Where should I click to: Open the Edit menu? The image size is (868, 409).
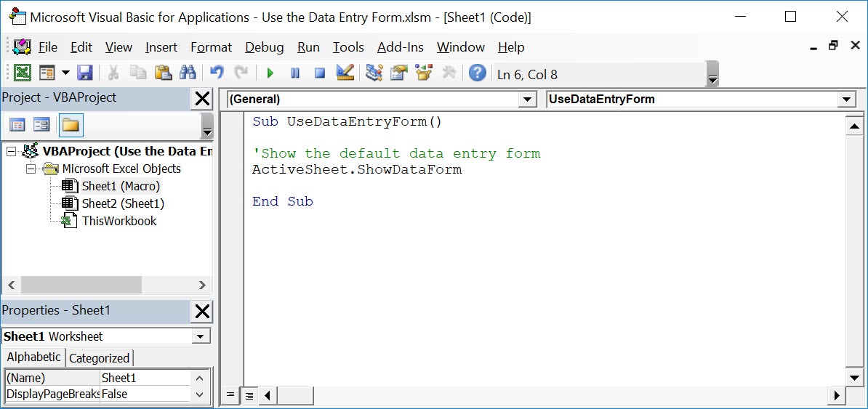click(81, 48)
